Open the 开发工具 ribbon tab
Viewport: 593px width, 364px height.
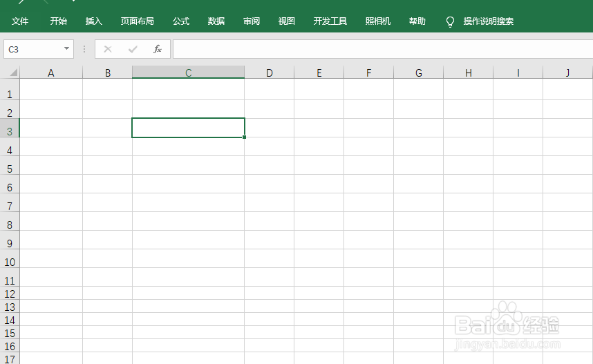(330, 21)
